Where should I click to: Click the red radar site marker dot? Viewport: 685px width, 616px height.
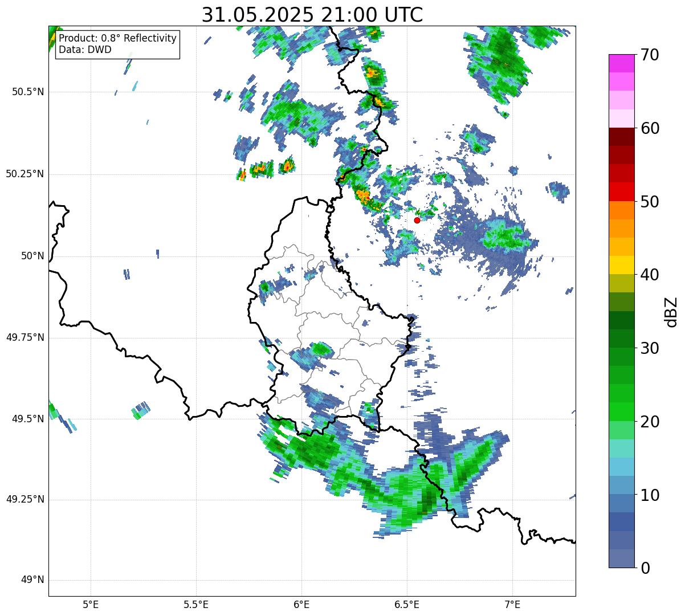point(417,220)
